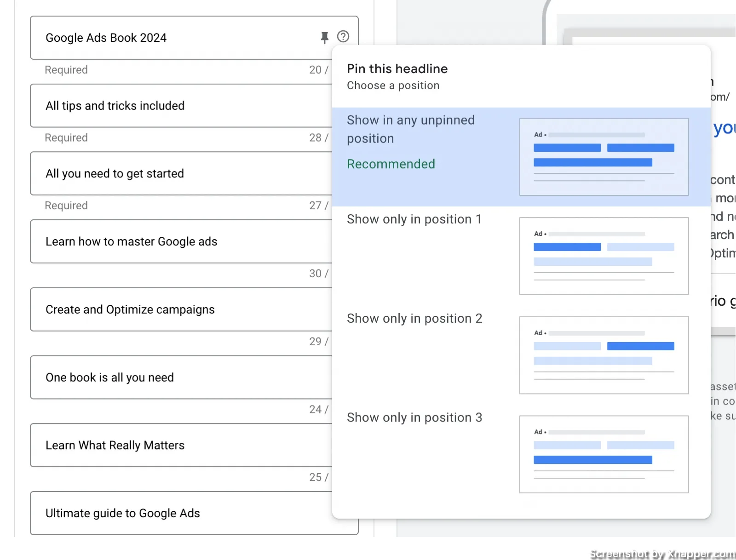This screenshot has height=560, width=736.
Task: Edit the Create and Optimize campaigns headline
Action: coord(181,310)
